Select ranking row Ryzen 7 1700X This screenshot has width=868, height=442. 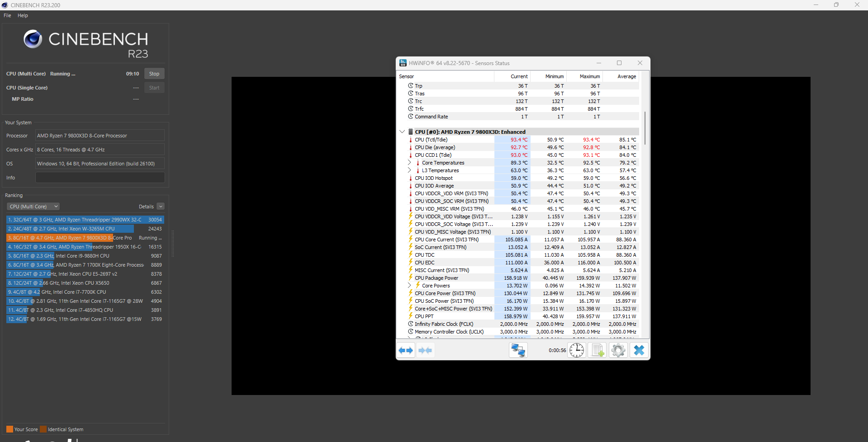click(x=85, y=265)
